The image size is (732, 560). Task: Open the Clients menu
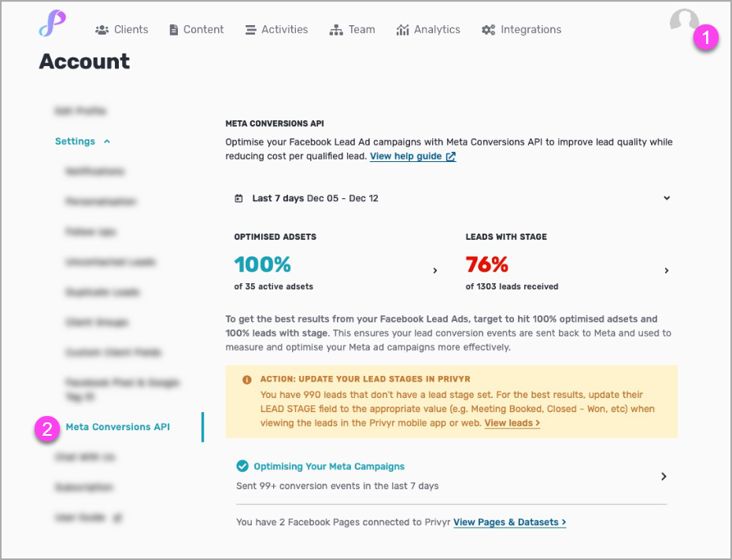click(121, 30)
